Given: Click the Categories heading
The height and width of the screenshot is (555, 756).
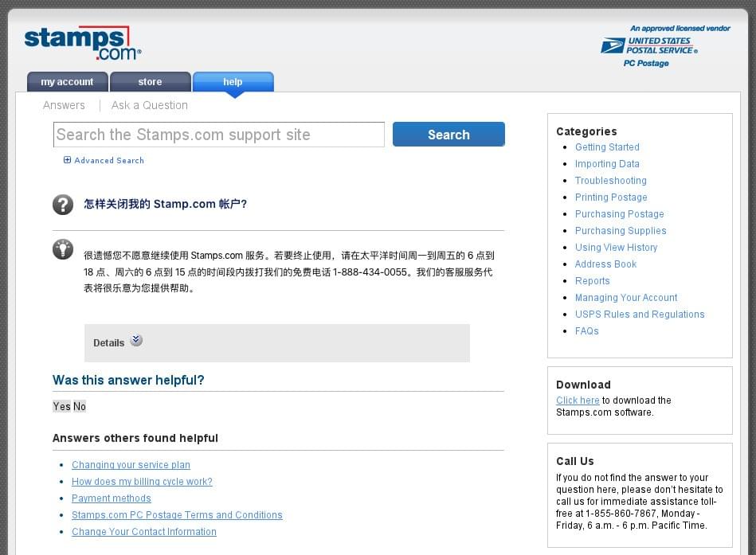Looking at the screenshot, I should point(586,131).
